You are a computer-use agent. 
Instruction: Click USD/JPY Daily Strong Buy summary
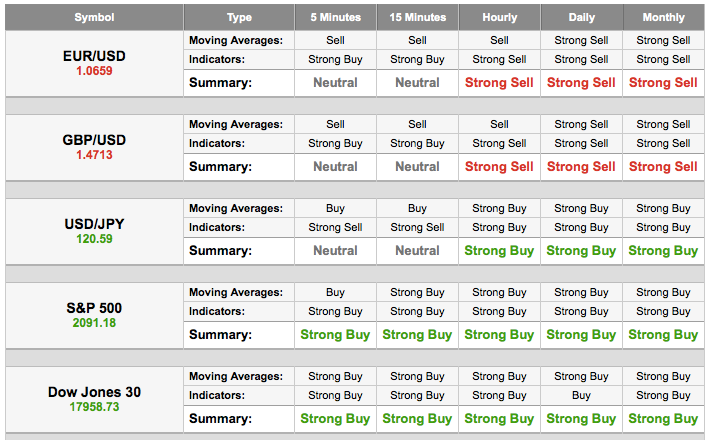tap(581, 251)
